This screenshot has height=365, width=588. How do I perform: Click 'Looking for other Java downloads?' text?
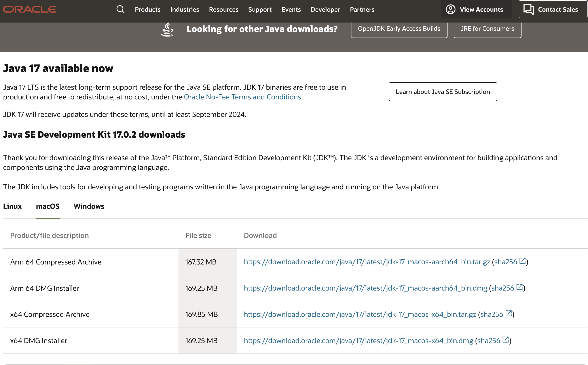262,29
